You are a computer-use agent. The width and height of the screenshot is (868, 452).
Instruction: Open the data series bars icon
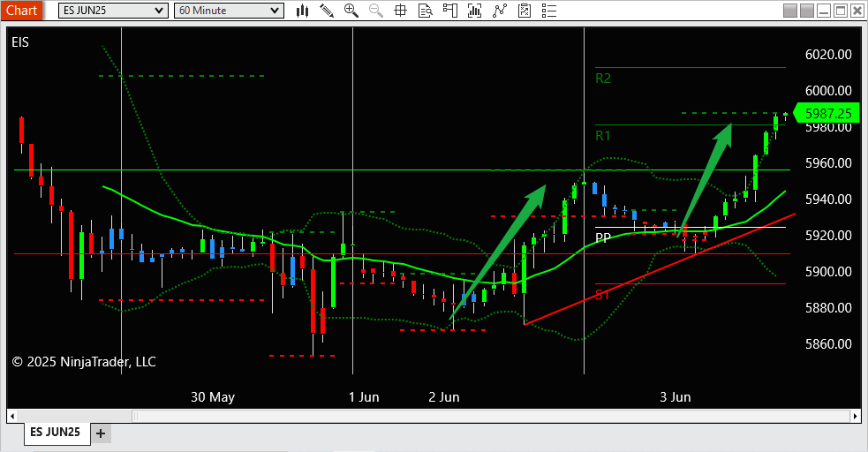pos(474,11)
